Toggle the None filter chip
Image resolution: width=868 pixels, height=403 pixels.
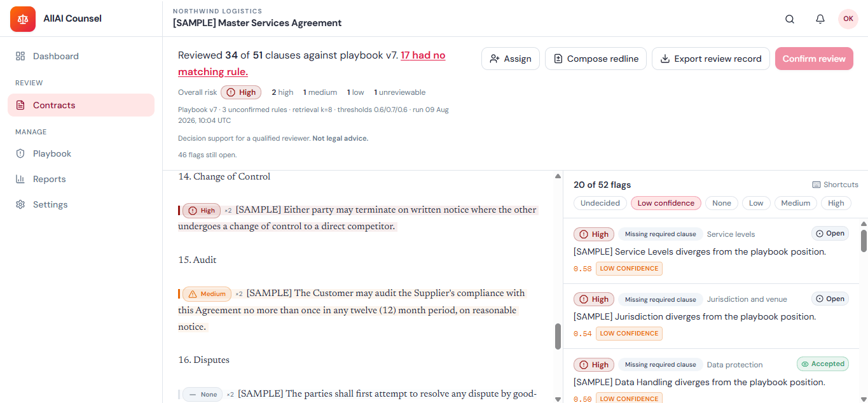click(722, 203)
